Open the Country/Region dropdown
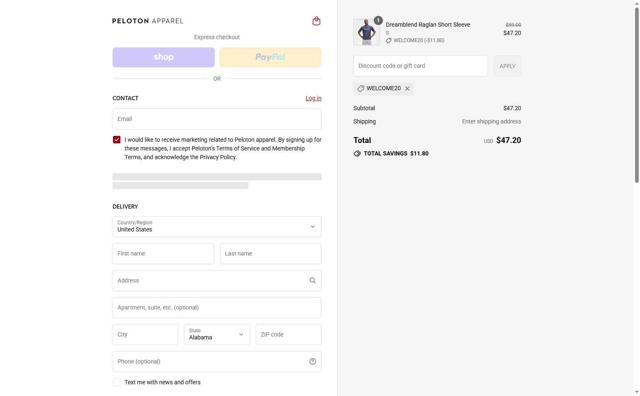Image resolution: width=640 pixels, height=396 pixels. pyautogui.click(x=217, y=227)
